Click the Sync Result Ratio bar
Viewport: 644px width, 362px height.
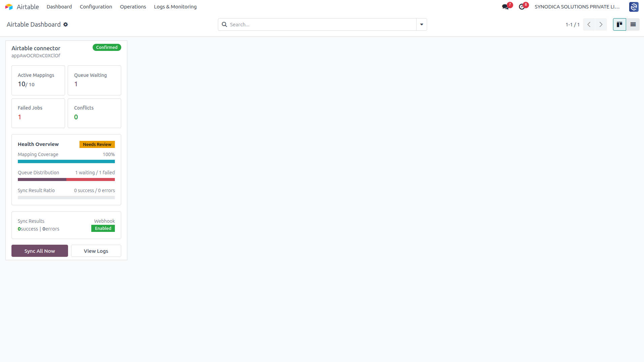[x=66, y=198]
